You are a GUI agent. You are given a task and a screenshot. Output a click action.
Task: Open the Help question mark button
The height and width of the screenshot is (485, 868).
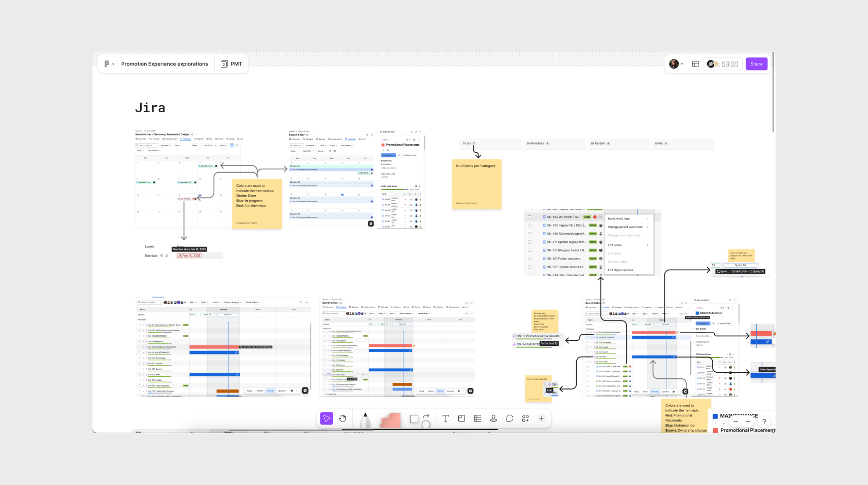point(764,422)
